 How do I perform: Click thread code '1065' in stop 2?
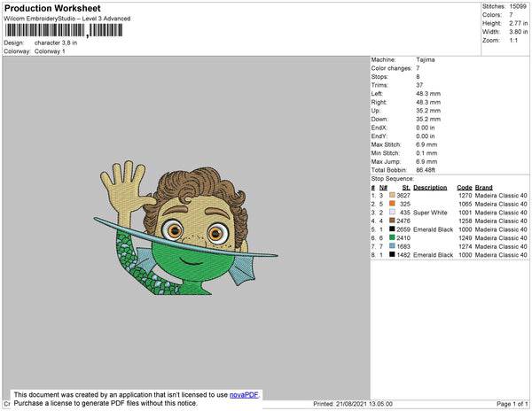465,204
